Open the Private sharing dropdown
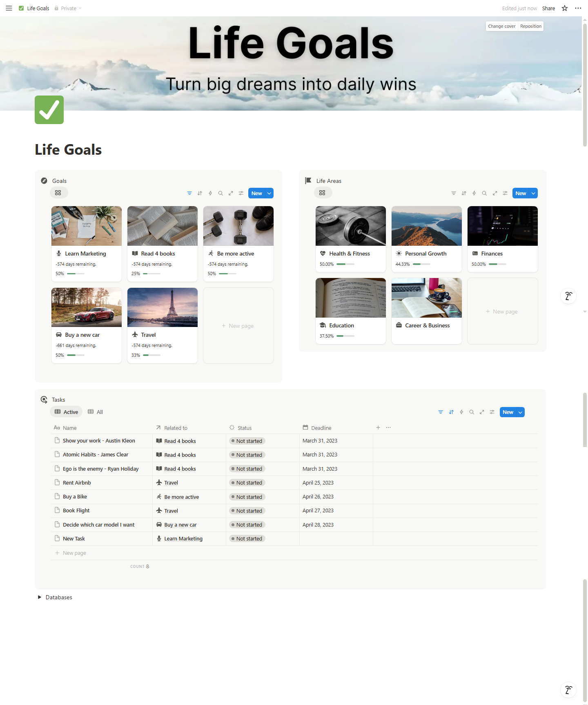 click(x=68, y=8)
